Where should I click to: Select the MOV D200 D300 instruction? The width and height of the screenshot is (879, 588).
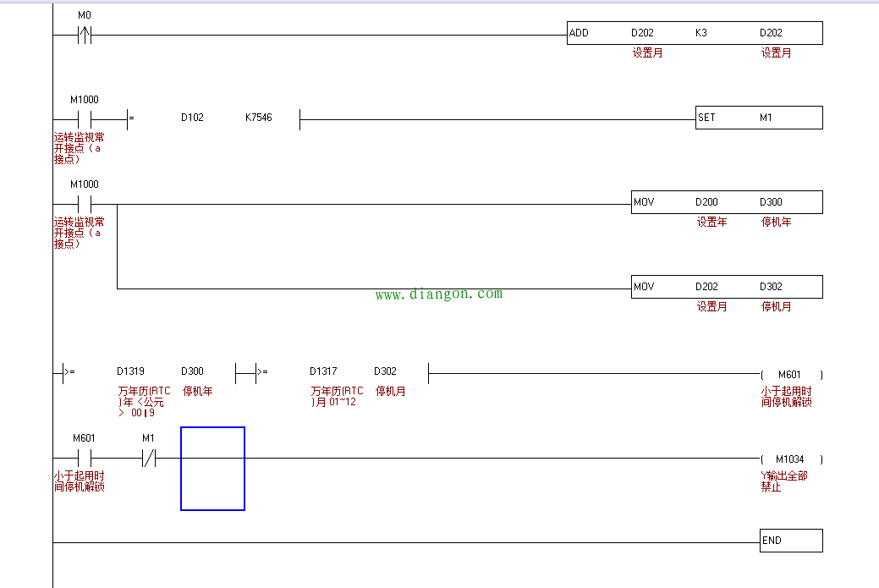coord(726,202)
